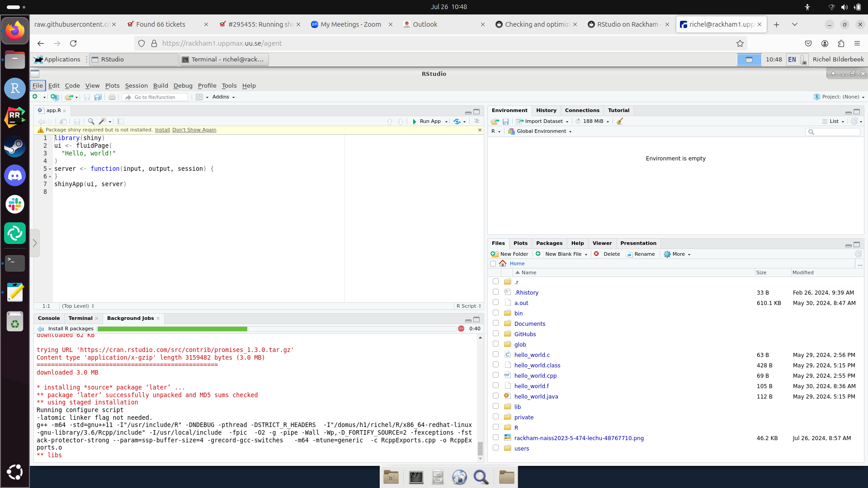Click the Print icon in main toolbar

pyautogui.click(x=112, y=97)
